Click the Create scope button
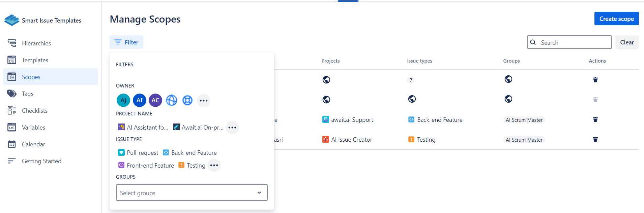Image resolution: width=644 pixels, height=213 pixels. point(616,19)
